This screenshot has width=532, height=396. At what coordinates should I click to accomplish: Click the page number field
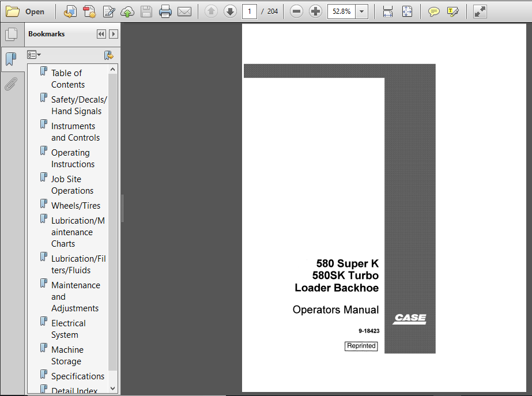click(x=250, y=12)
